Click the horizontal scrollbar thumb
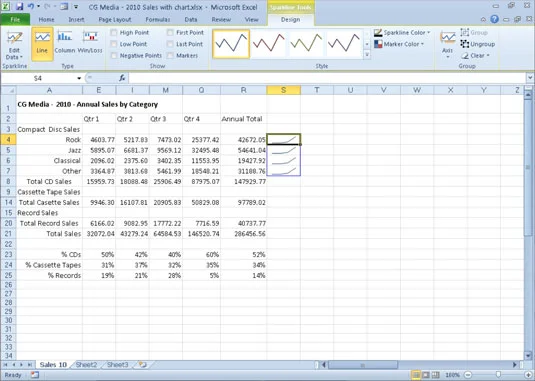The height and width of the screenshot is (381, 535). point(363,365)
